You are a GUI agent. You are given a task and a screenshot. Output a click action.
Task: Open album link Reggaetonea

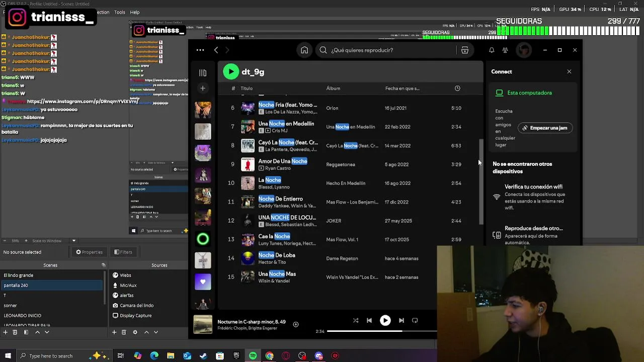pos(341,164)
